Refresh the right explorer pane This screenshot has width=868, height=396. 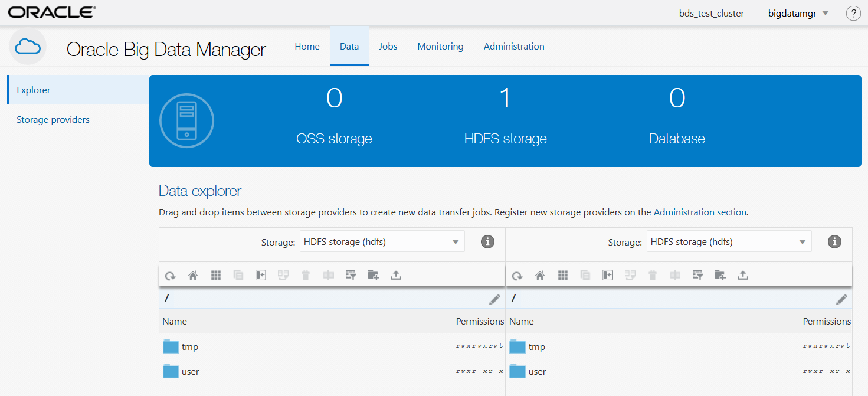click(517, 275)
